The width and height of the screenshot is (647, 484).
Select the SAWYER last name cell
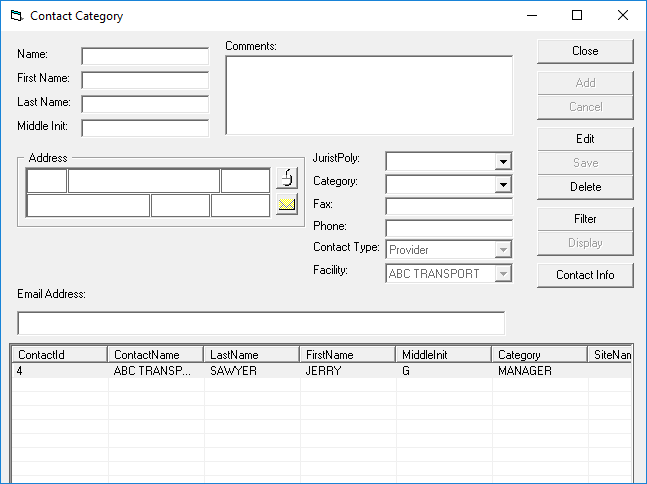tap(252, 371)
